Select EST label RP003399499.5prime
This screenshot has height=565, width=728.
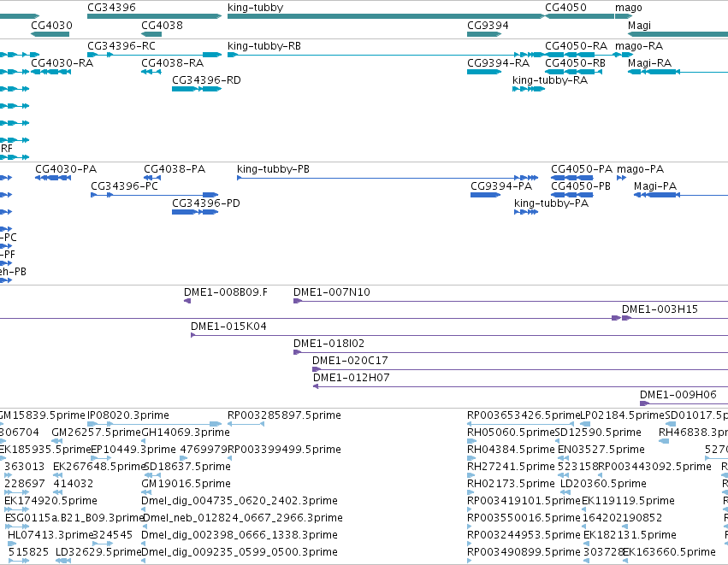(x=284, y=450)
